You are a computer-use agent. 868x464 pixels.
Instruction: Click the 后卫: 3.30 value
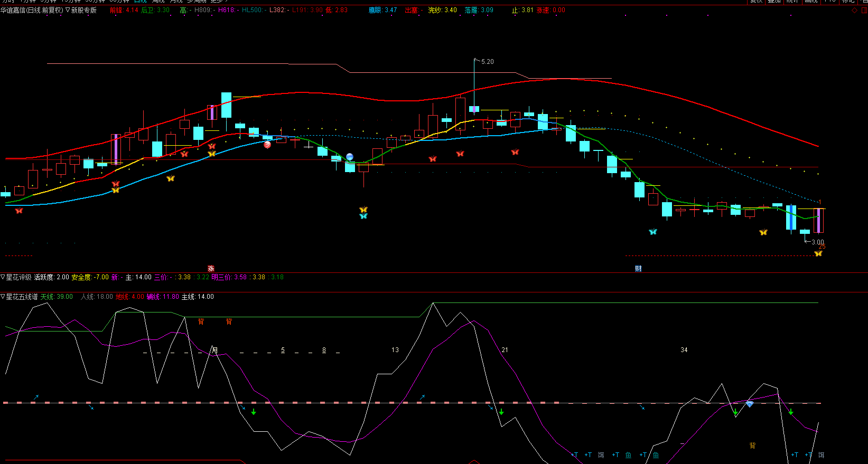155,10
